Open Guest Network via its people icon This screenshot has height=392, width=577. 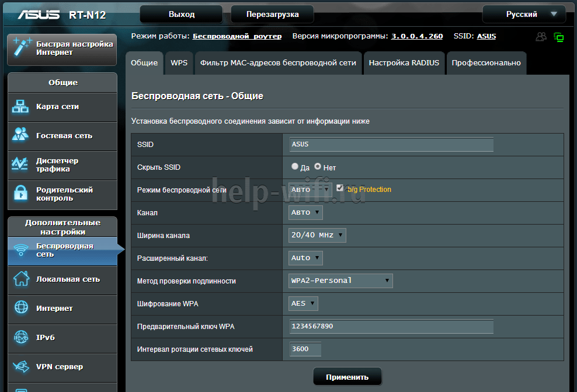[x=21, y=135]
